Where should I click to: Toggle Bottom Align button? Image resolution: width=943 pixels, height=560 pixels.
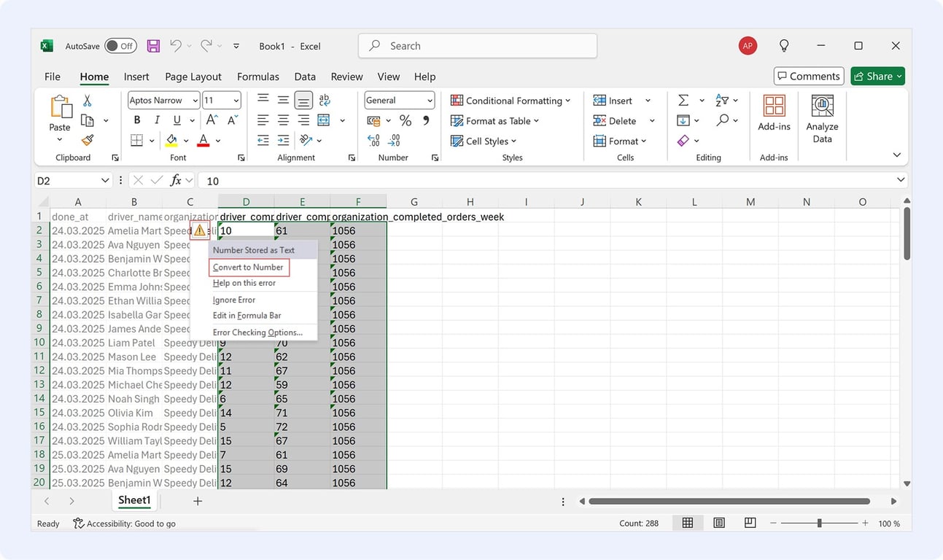304,100
